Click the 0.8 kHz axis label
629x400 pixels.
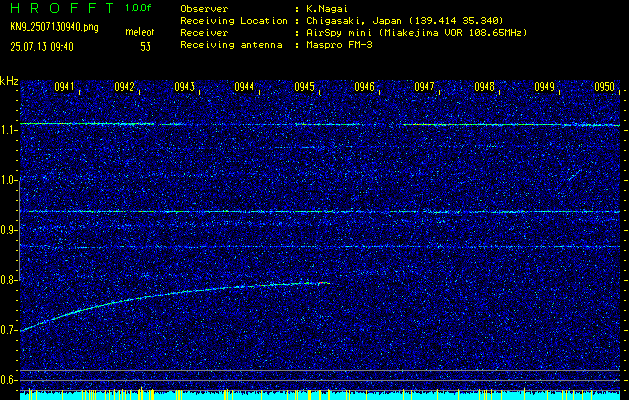(x=8, y=280)
